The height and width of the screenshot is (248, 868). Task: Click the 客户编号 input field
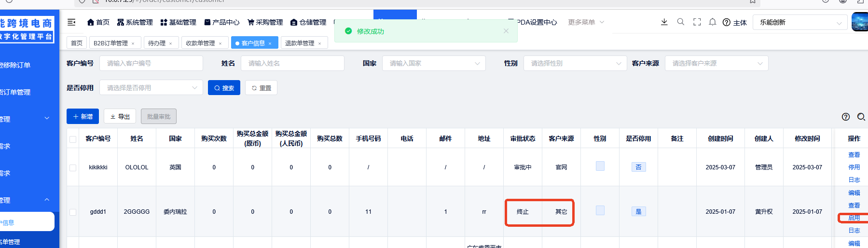click(151, 63)
